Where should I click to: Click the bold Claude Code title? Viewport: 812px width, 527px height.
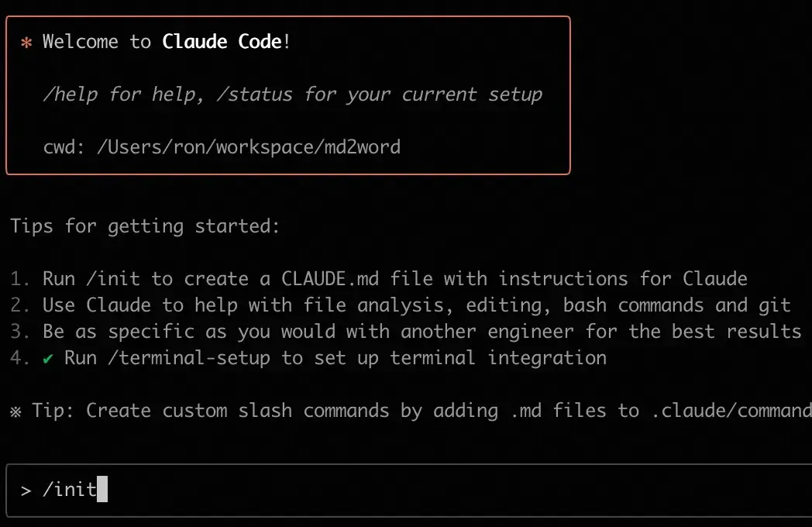click(x=222, y=42)
